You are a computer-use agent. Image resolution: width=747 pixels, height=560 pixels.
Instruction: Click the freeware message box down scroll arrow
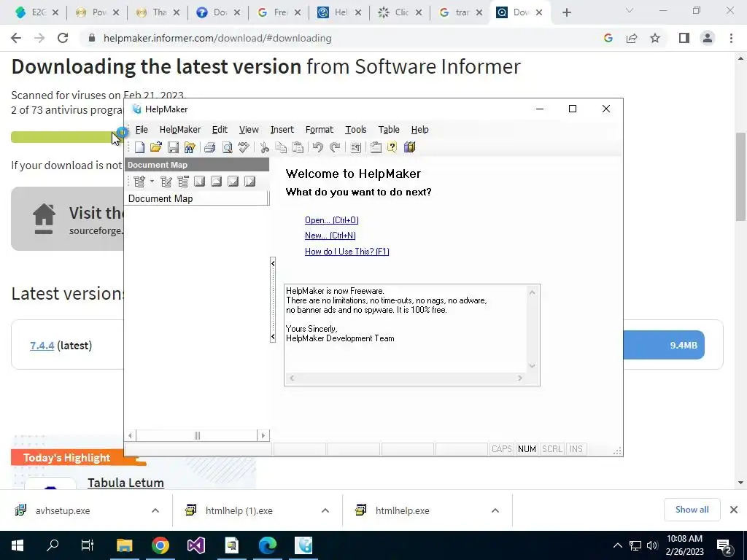click(x=532, y=366)
